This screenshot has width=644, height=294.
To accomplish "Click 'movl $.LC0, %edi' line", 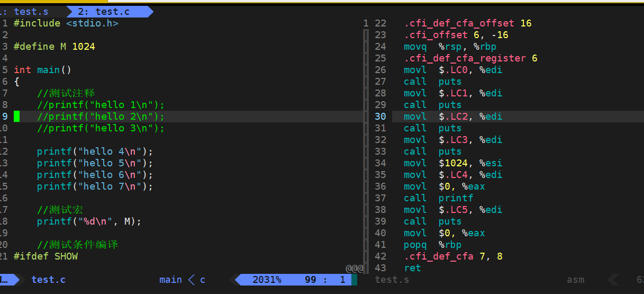I will tap(453, 70).
